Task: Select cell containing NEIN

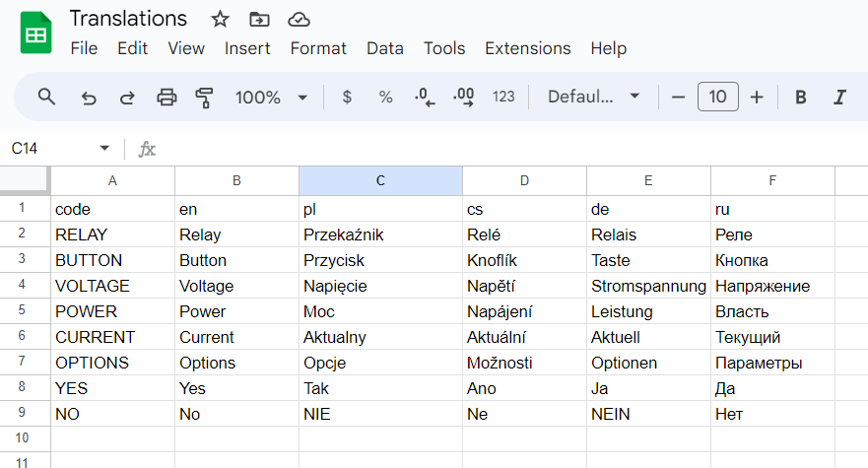Action: (x=648, y=414)
